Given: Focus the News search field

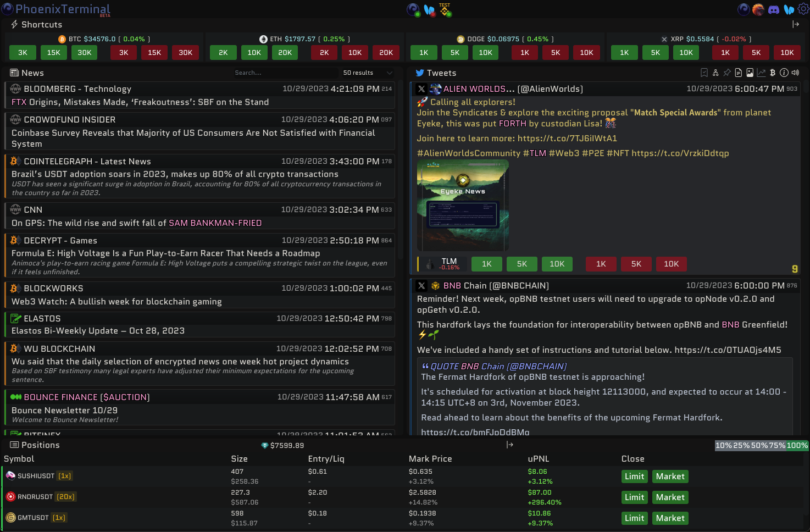Looking at the screenshot, I should point(286,73).
